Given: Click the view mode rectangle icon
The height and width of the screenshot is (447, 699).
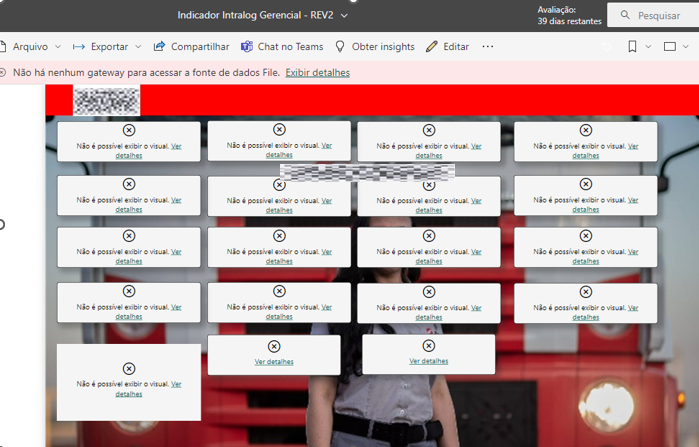Looking at the screenshot, I should pos(670,47).
